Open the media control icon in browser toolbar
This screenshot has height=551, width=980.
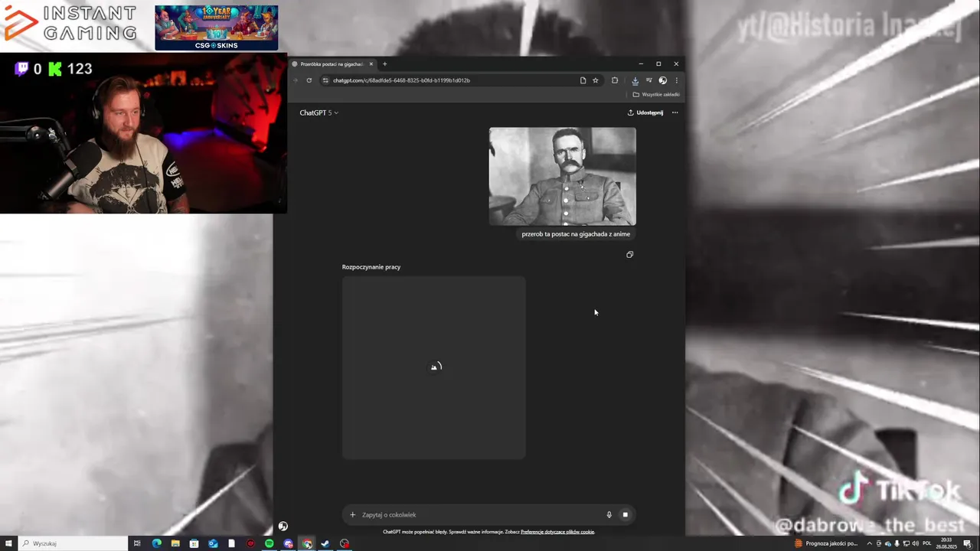648,80
